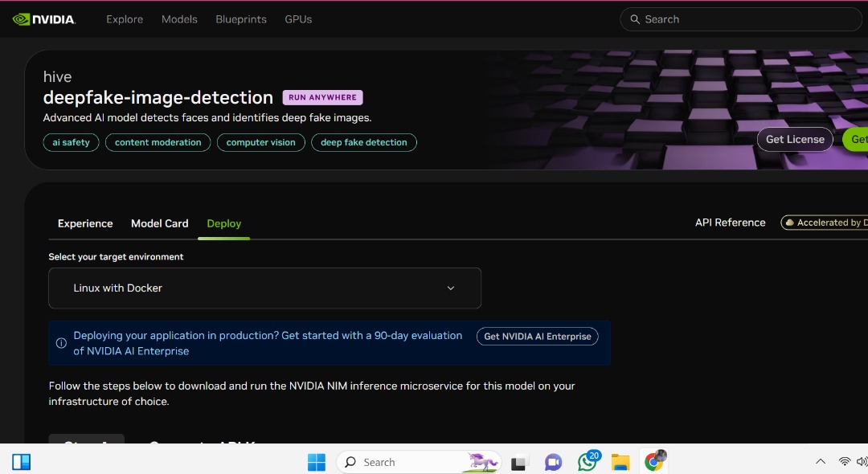The height and width of the screenshot is (474, 868).
Task: Click the hive publisher name
Action: [x=58, y=77]
